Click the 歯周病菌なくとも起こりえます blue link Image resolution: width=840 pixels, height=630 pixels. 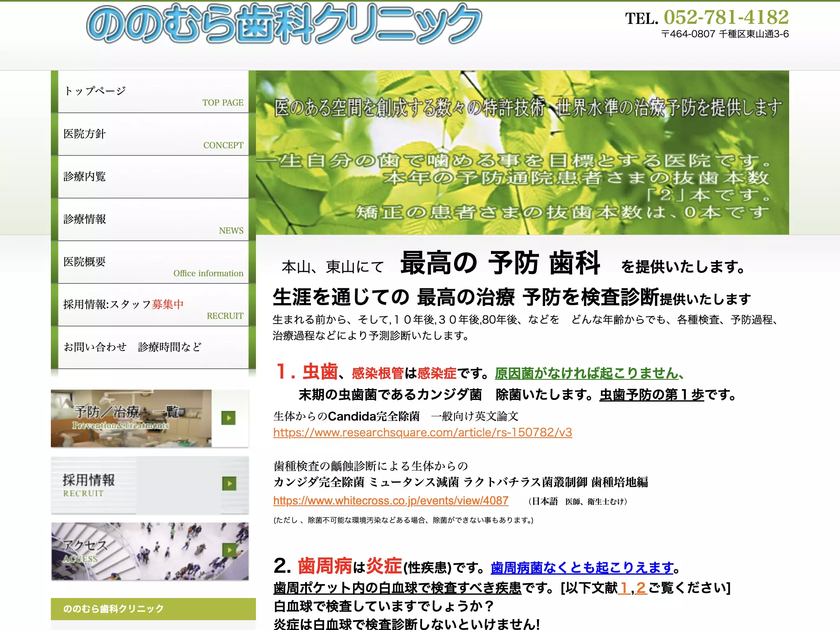point(582,568)
